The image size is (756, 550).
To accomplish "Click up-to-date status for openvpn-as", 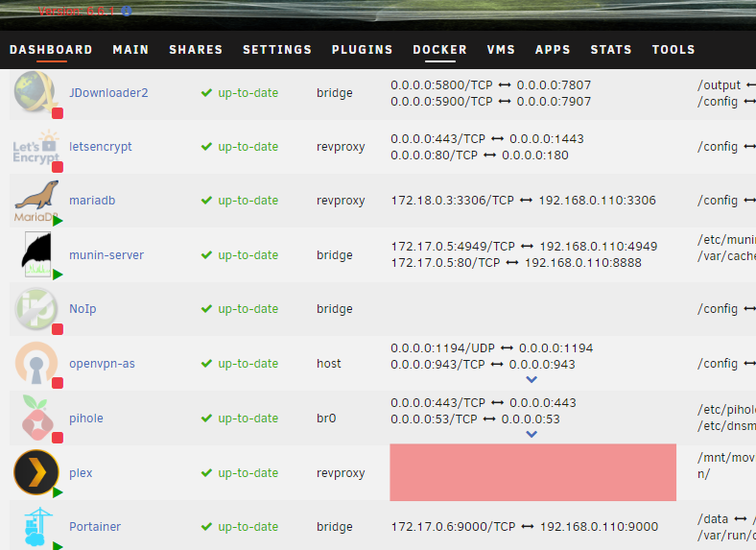I will (240, 363).
